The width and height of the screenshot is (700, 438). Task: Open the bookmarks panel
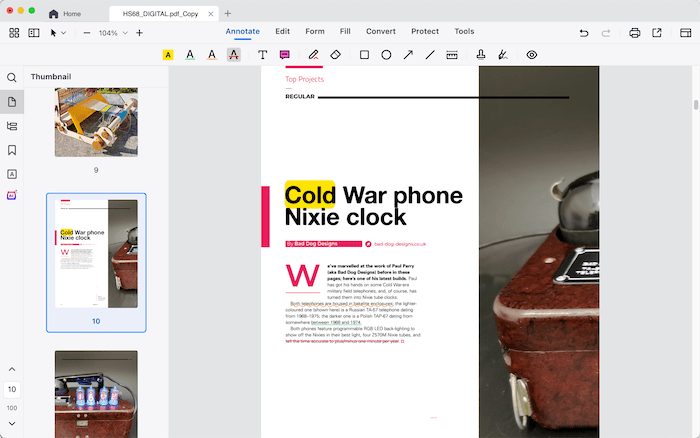tap(12, 150)
